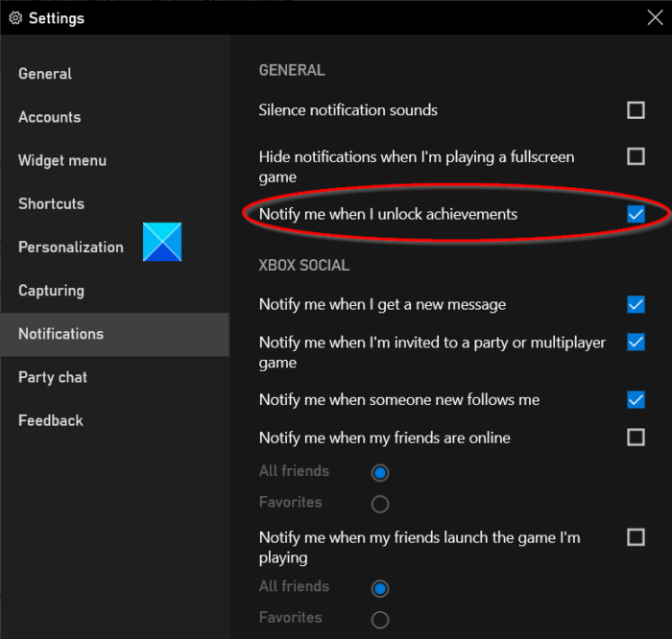Disable new message notification checkbox
This screenshot has width=672, height=639.
pos(636,304)
